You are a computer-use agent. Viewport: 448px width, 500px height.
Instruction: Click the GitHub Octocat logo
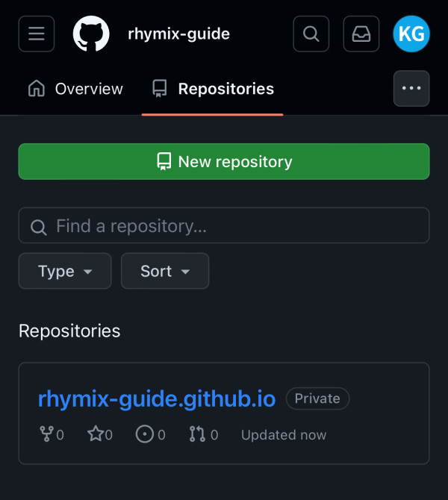pos(91,34)
